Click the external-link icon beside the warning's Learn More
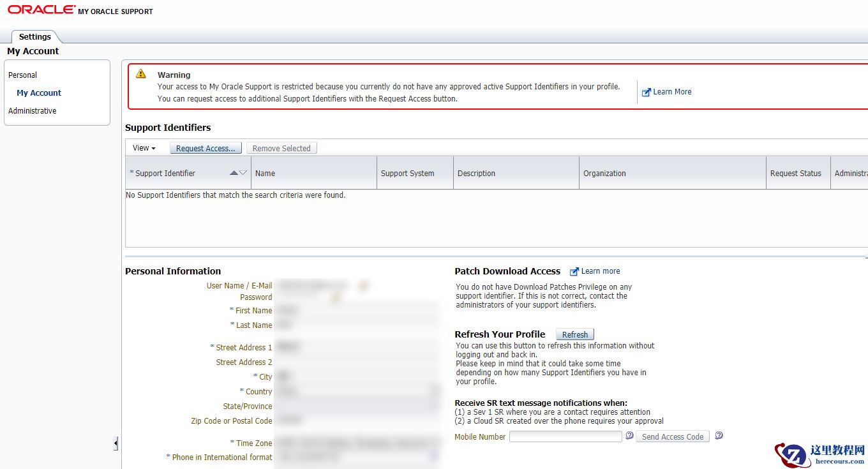868x469 pixels. [x=646, y=92]
